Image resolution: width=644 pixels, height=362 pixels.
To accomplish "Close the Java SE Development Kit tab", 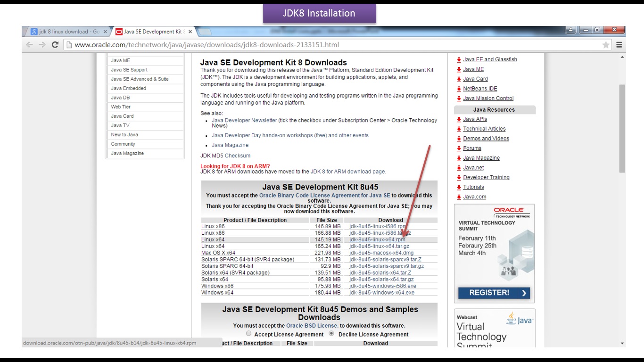I will (190, 32).
